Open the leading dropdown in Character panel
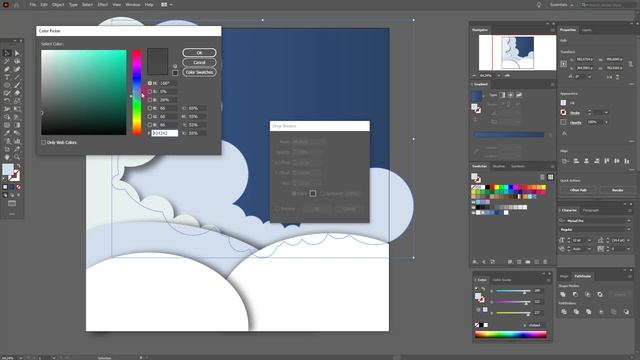Screen dimensions: 640x360 (629, 240)
